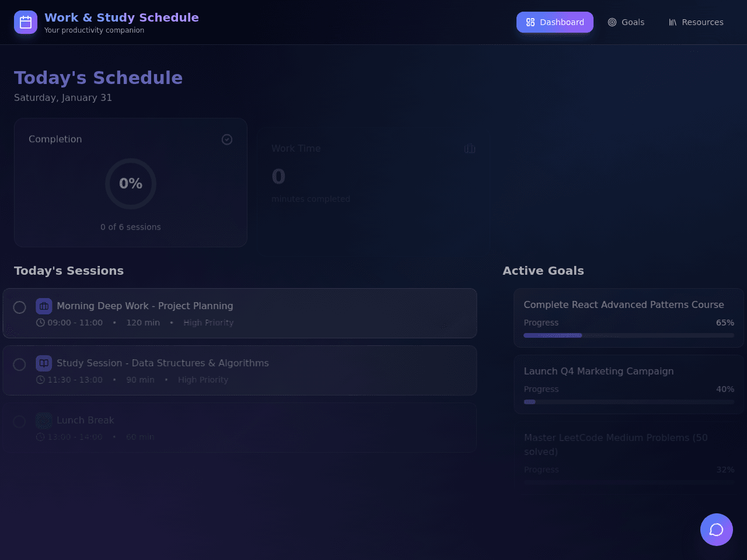The width and height of the screenshot is (747, 560).
Task: Click the 0% completion ring
Action: [131, 184]
